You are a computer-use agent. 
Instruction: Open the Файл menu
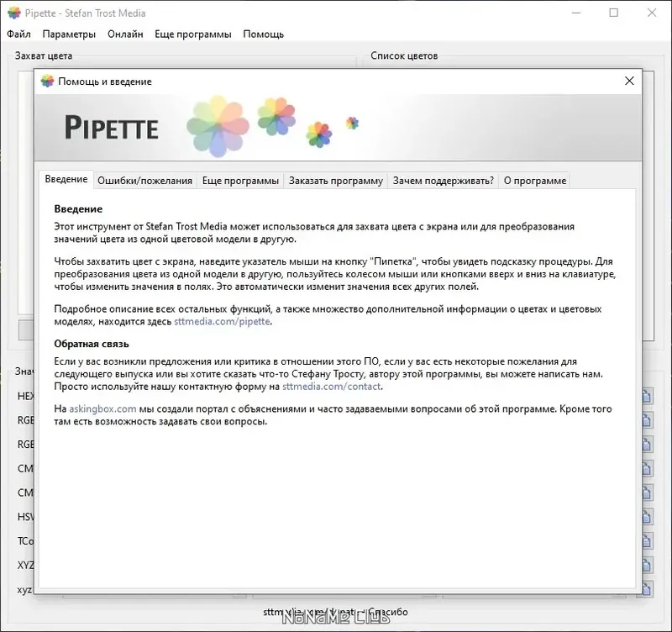[x=18, y=34]
